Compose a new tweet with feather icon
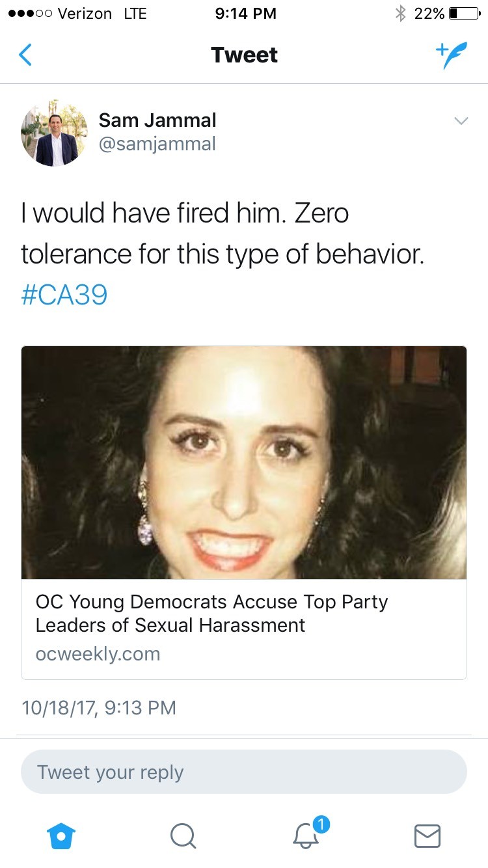The height and width of the screenshot is (868, 488). [451, 55]
